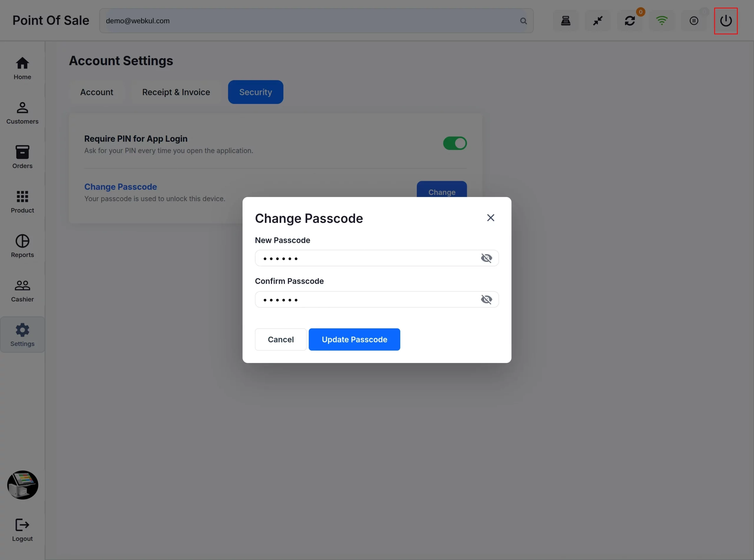Image resolution: width=754 pixels, height=560 pixels.
Task: Open the cash drawer register icon
Action: click(565, 21)
